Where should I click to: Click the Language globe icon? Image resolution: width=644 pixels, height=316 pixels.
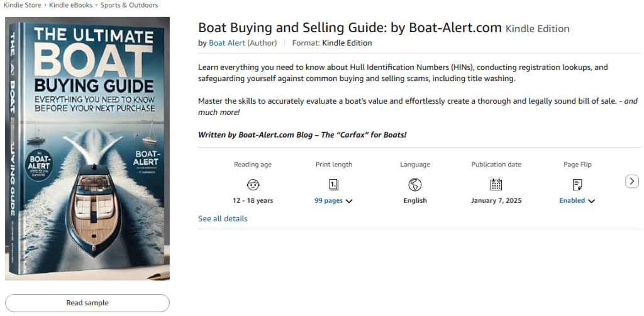[x=415, y=185]
